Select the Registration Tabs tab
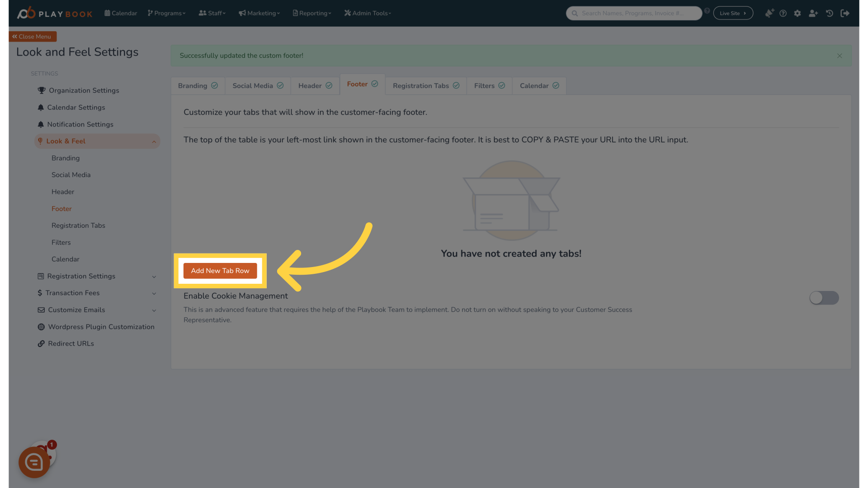The width and height of the screenshot is (868, 488). coord(426,85)
